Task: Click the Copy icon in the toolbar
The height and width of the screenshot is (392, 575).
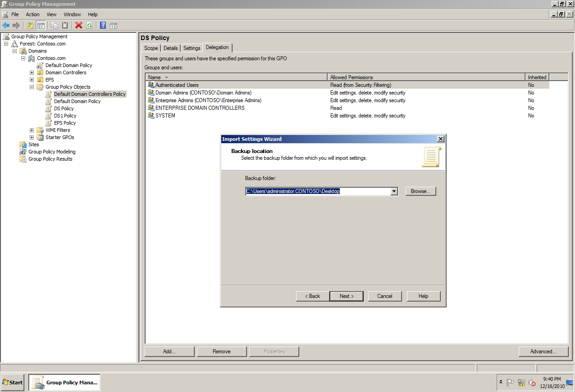Action: 54,25
